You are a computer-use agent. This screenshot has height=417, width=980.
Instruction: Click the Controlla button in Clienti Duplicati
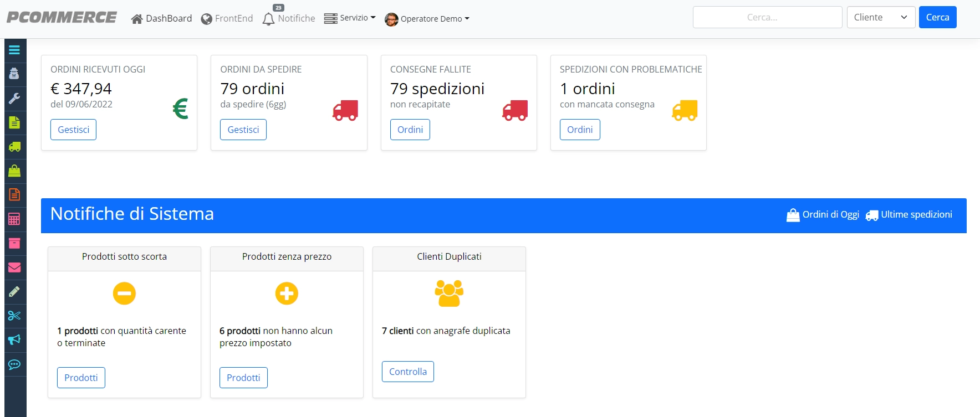tap(407, 372)
